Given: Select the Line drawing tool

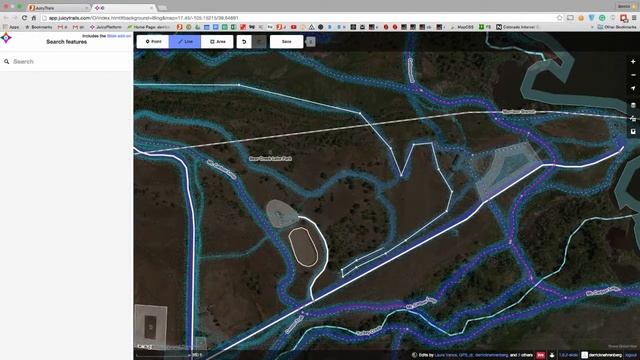Looking at the screenshot, I should tap(185, 42).
